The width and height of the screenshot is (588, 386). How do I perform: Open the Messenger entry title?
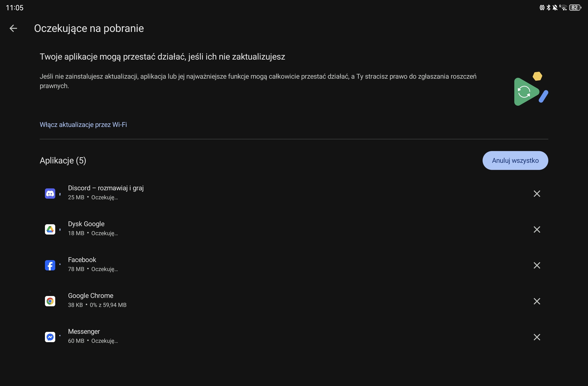(84, 331)
